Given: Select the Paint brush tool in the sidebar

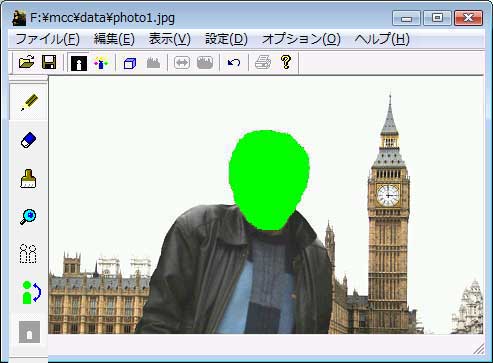Looking at the screenshot, I should click(28, 179).
